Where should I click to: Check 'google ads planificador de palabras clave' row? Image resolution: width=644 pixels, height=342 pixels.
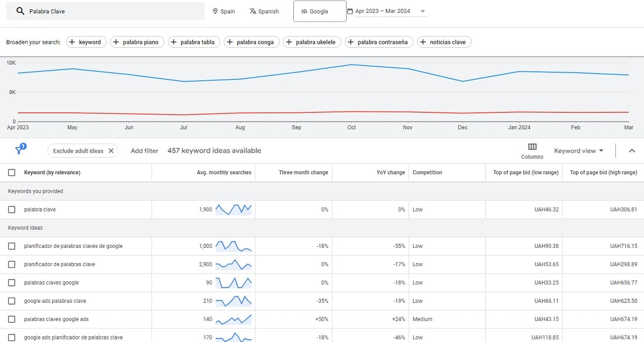point(12,337)
